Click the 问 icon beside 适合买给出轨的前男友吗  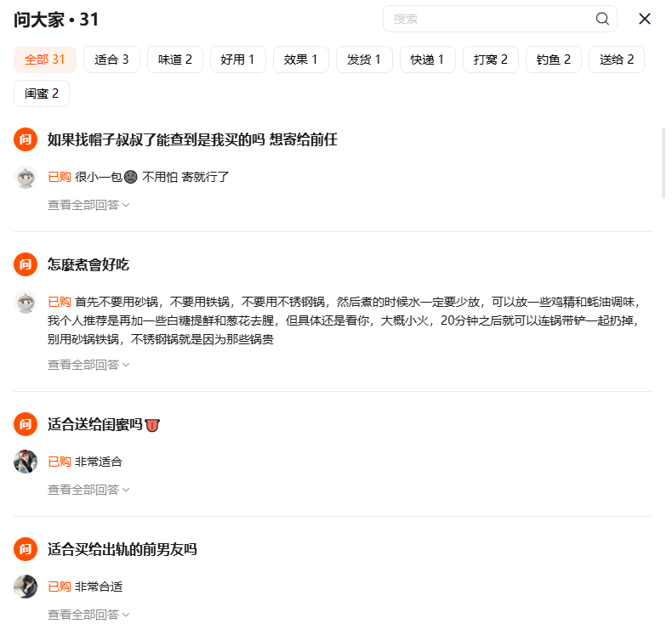(x=26, y=548)
